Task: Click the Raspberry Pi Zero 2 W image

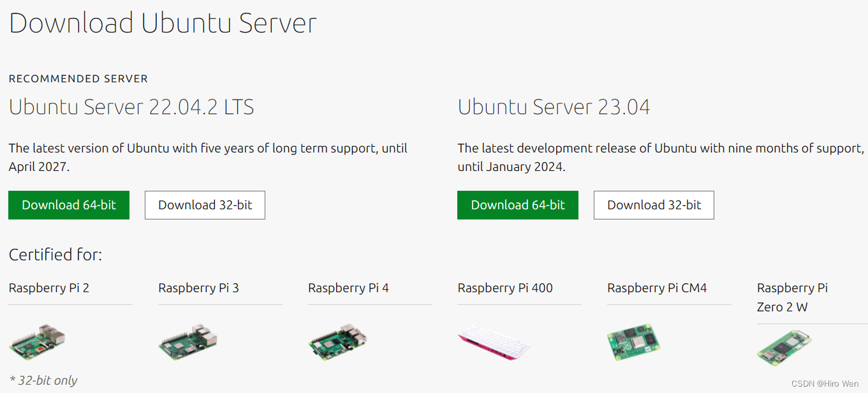Action: pyautogui.click(x=783, y=347)
